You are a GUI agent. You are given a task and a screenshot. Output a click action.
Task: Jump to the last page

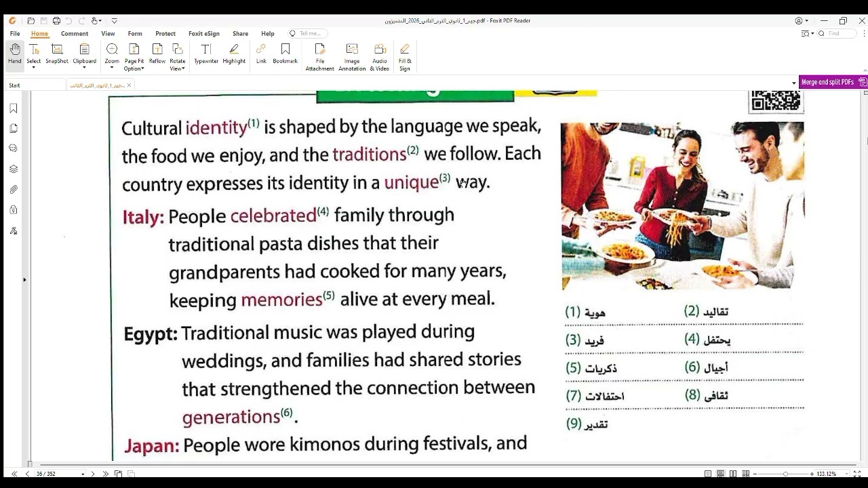point(106,474)
